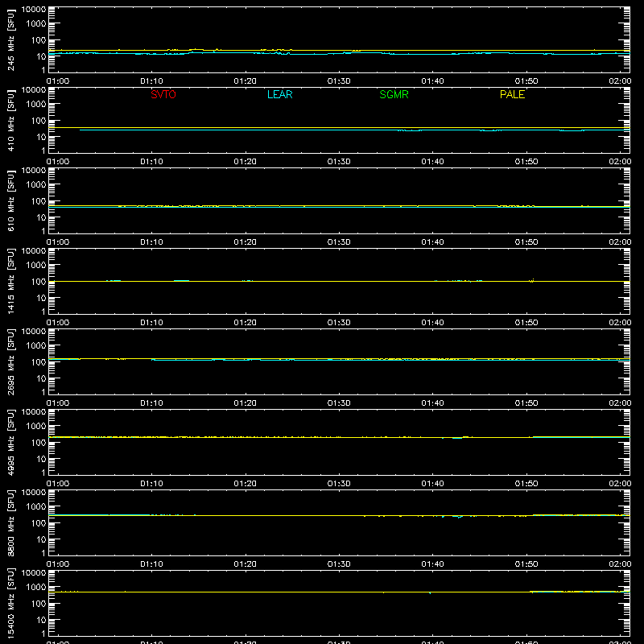Image resolution: width=644 pixels, height=644 pixels.
Task: Click 01:30 tick under the 245 MHz plot
Action: tap(339, 81)
